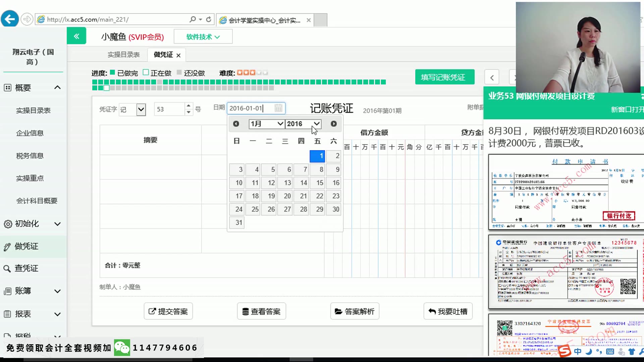
Task: Open 账簿 via its ledger icon
Action: (x=7, y=291)
